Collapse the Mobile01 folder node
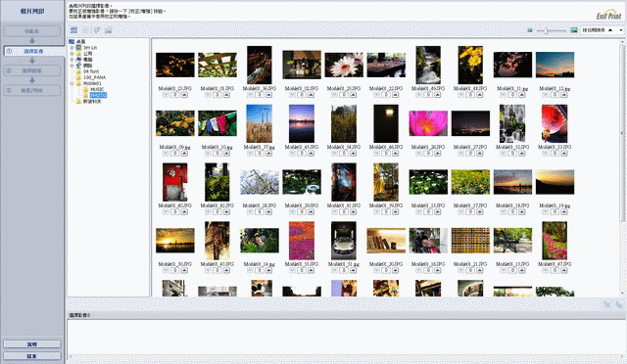627x364 pixels. pyautogui.click(x=72, y=83)
